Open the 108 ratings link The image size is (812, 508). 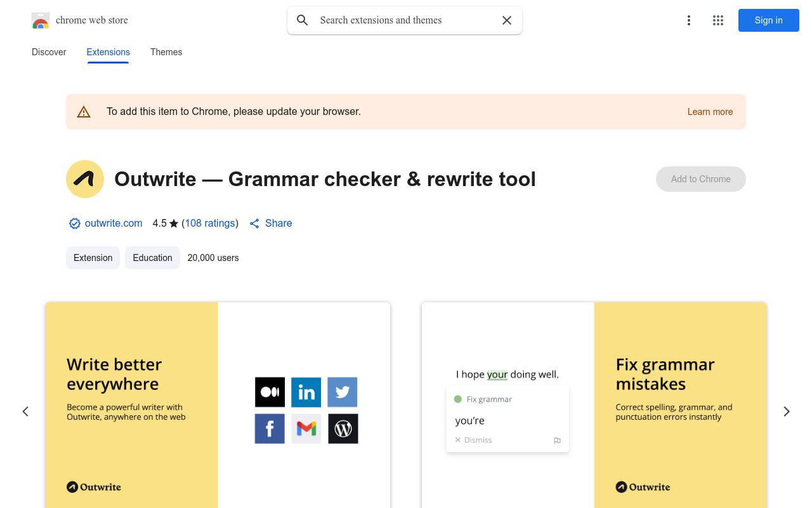[x=210, y=224]
